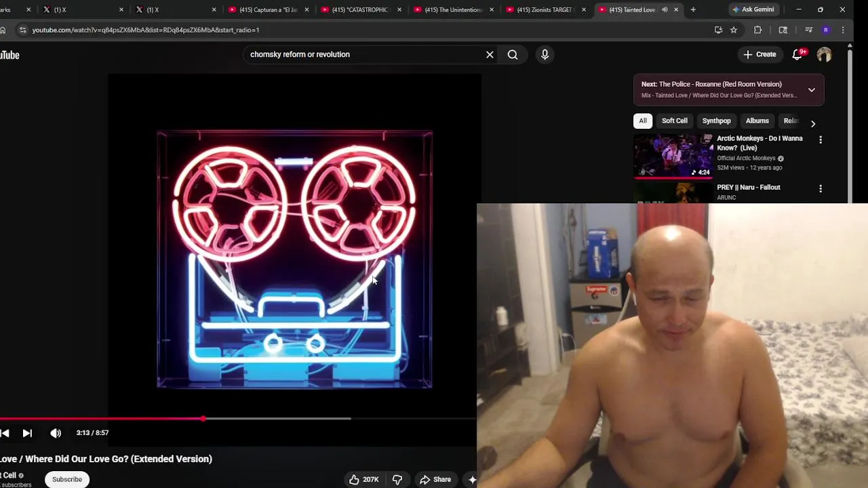
Task: Open options for PREY Naru video
Action: [821, 188]
